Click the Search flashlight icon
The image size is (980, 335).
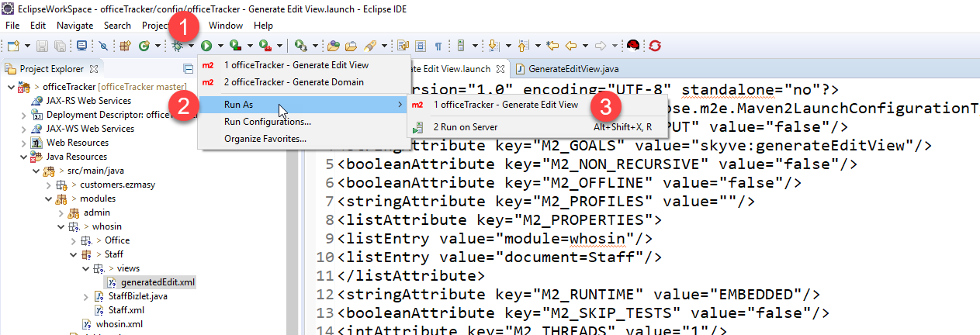point(369,46)
